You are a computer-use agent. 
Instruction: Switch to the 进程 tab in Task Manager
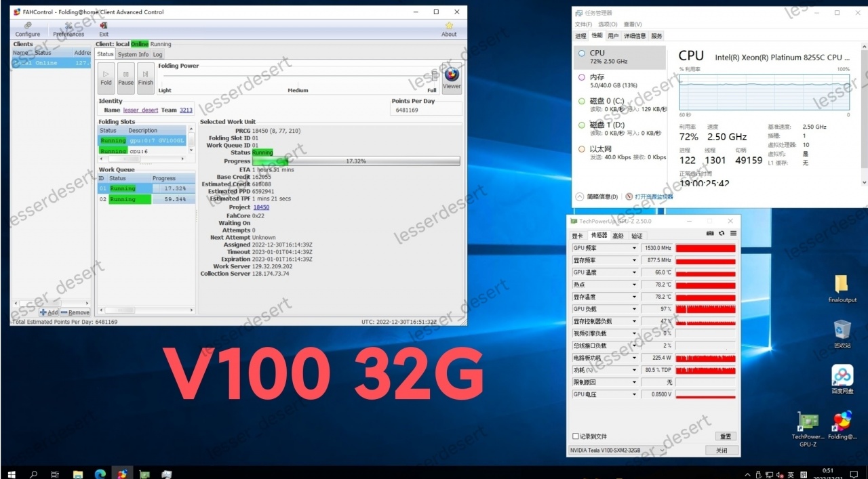[x=580, y=36]
